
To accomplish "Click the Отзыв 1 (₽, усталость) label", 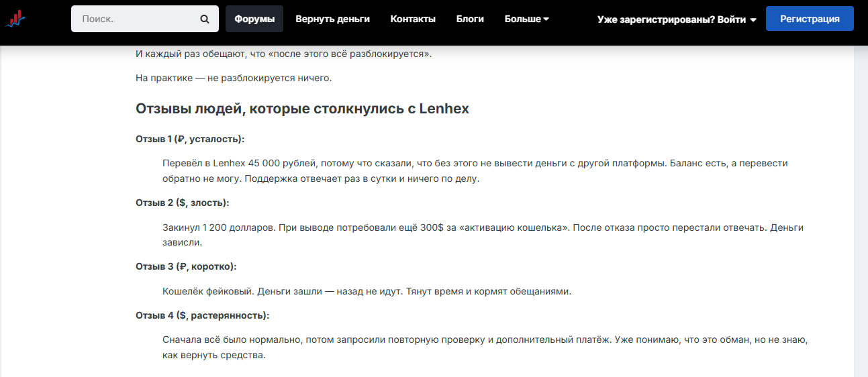I will click(x=190, y=139).
